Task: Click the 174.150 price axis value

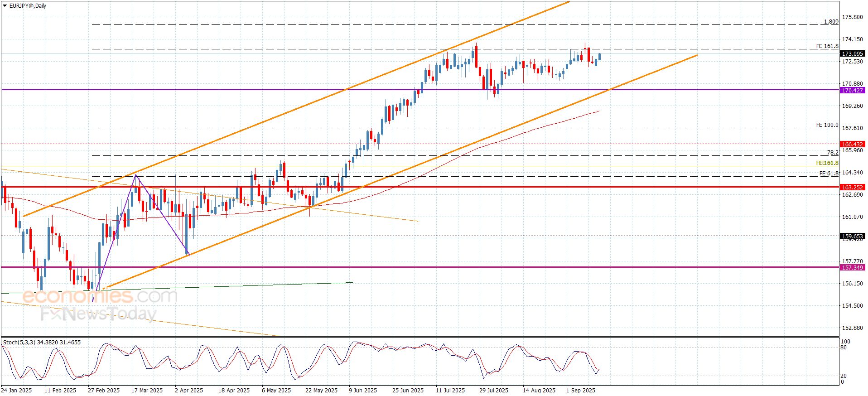Action: (852, 39)
